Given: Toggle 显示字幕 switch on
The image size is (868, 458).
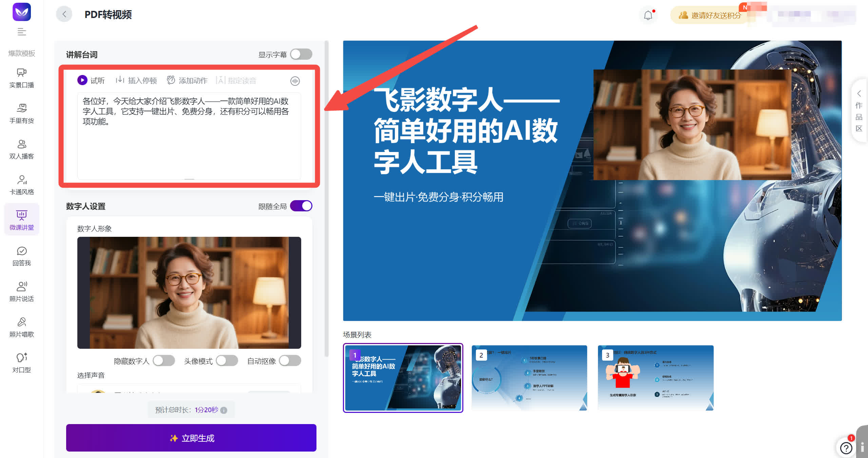Looking at the screenshot, I should (x=301, y=54).
